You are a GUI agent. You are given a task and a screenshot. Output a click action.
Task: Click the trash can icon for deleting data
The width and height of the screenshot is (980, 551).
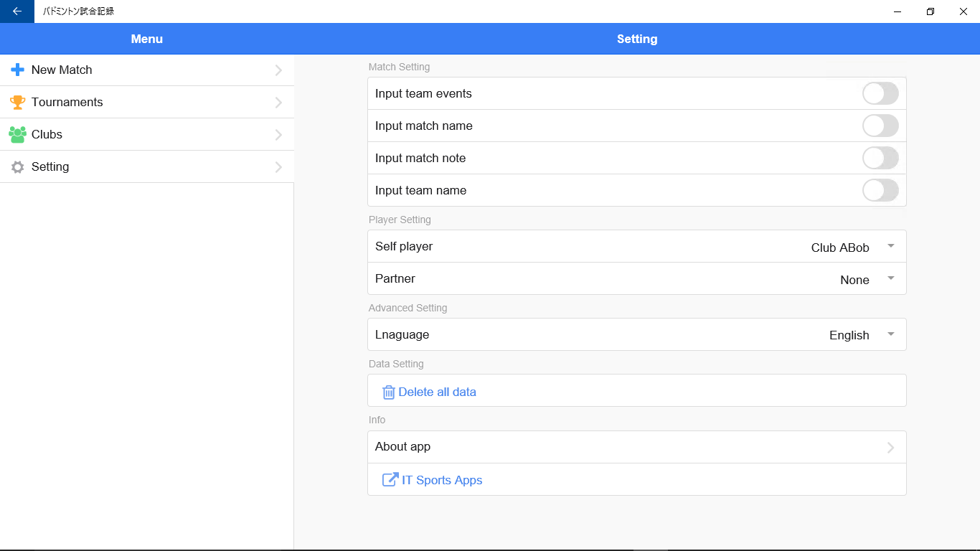(389, 392)
